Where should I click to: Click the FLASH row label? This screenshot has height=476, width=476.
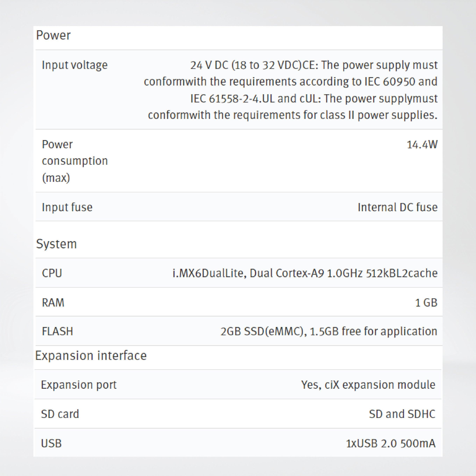(57, 331)
